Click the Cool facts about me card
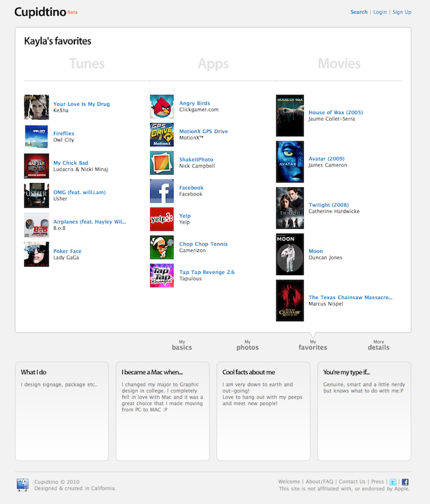430x504 pixels. click(x=263, y=411)
